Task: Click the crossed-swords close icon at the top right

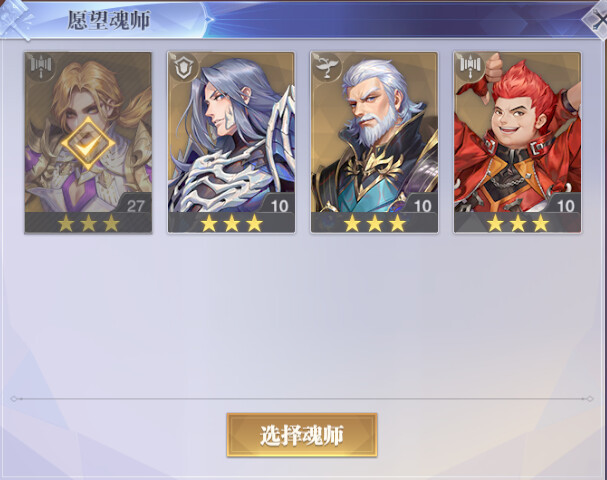Action: tap(596, 19)
